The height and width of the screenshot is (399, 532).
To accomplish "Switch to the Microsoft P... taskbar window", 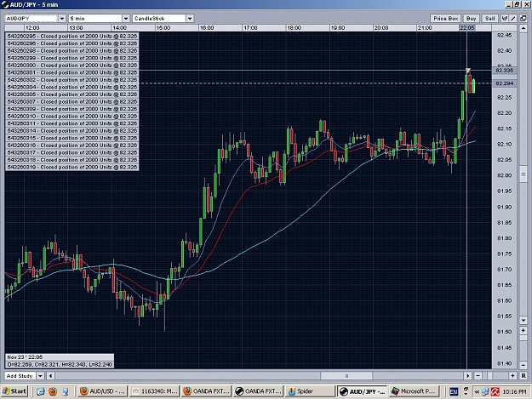I will point(414,391).
